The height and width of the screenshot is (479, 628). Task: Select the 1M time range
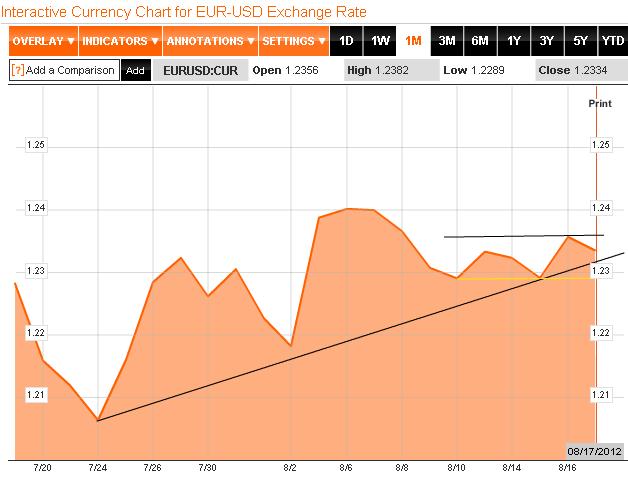point(413,41)
